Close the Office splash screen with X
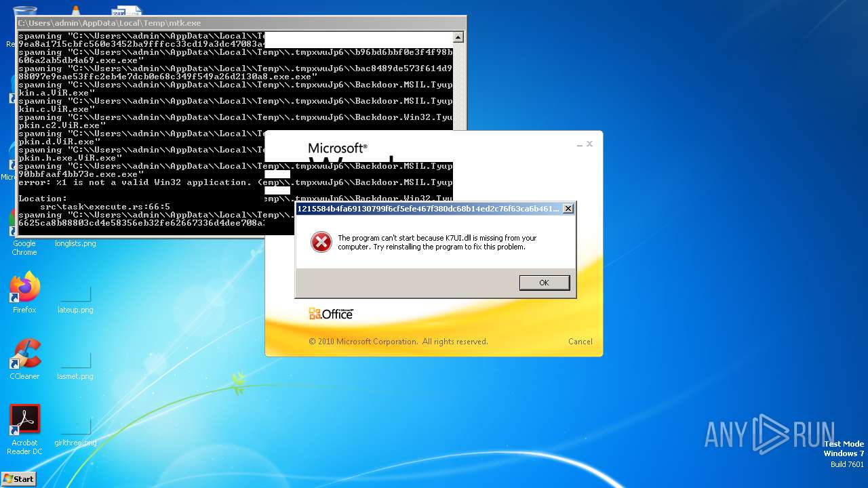 (x=589, y=144)
